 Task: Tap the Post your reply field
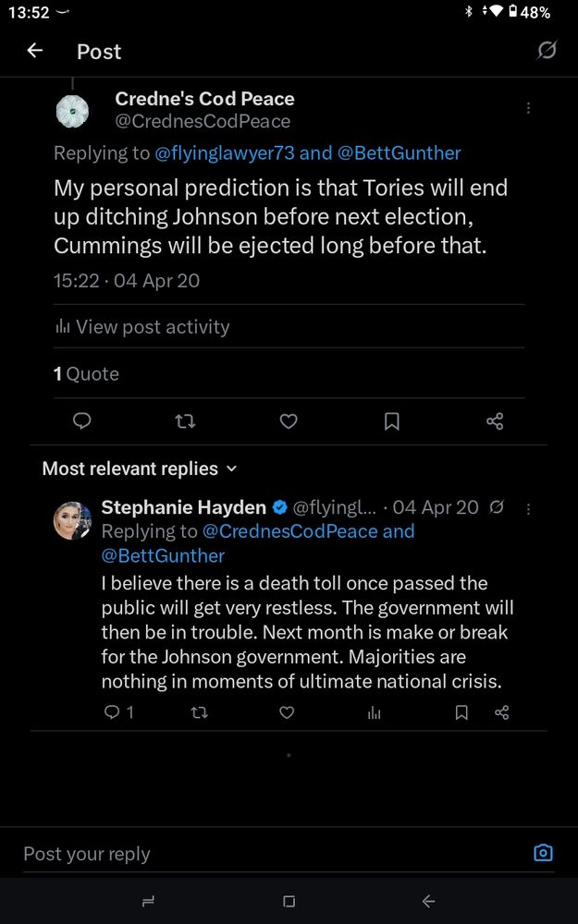(268, 854)
